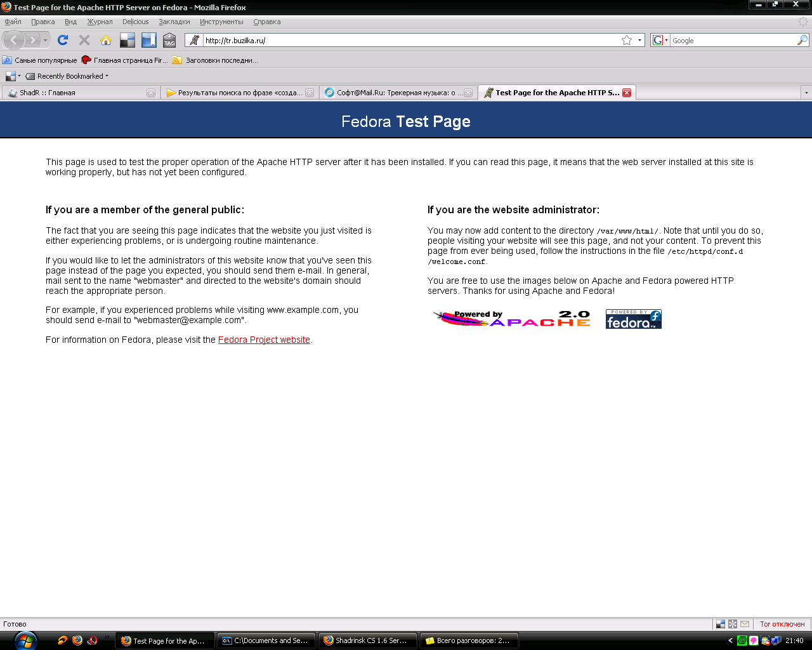This screenshot has width=812, height=650.
Task: Click the Powered by Fedora badge
Action: (634, 319)
